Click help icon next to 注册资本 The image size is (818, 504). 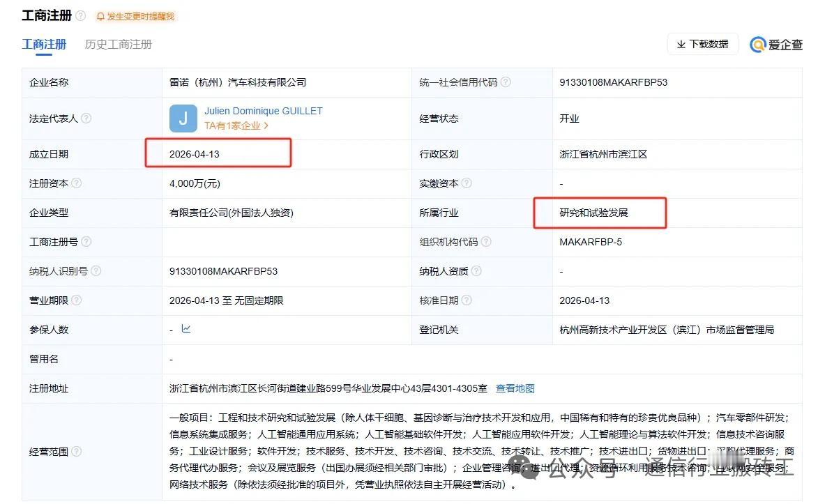76,183
